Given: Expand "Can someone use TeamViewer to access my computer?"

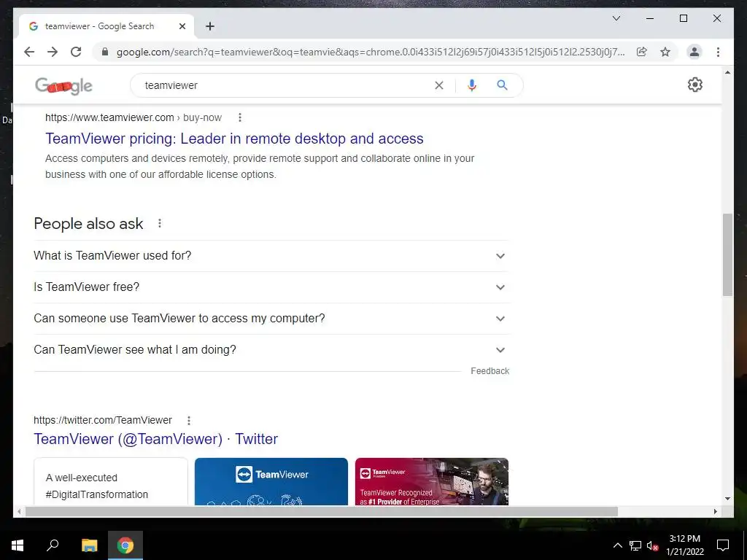Looking at the screenshot, I should pos(271,319).
